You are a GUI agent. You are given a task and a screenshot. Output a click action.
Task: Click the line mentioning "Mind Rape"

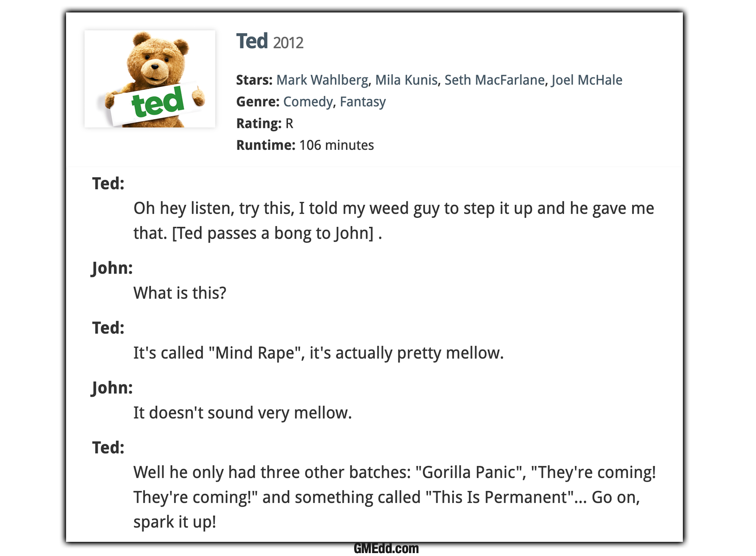click(318, 353)
